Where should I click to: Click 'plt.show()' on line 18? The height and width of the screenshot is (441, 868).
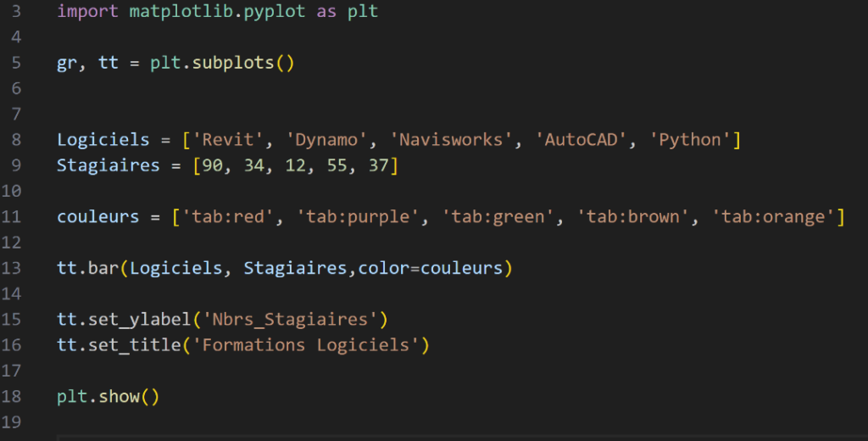[108, 396]
